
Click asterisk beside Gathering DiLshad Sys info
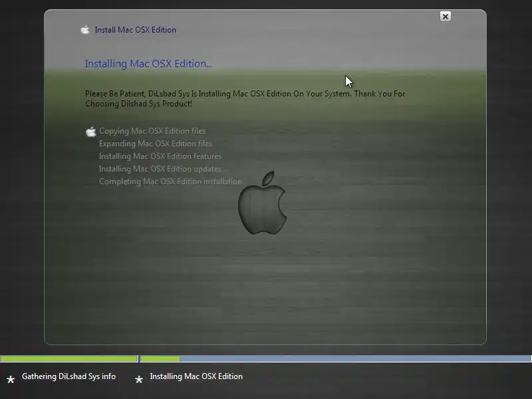pos(11,379)
